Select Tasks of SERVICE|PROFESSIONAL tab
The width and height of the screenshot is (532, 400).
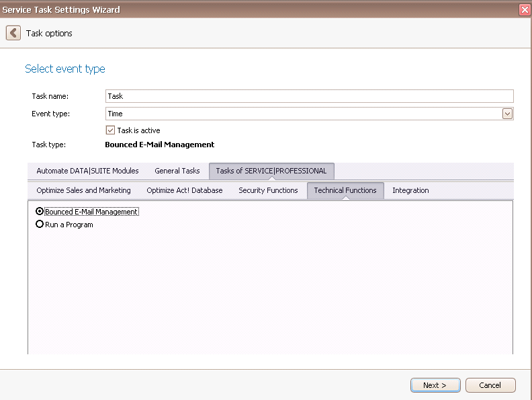271,171
